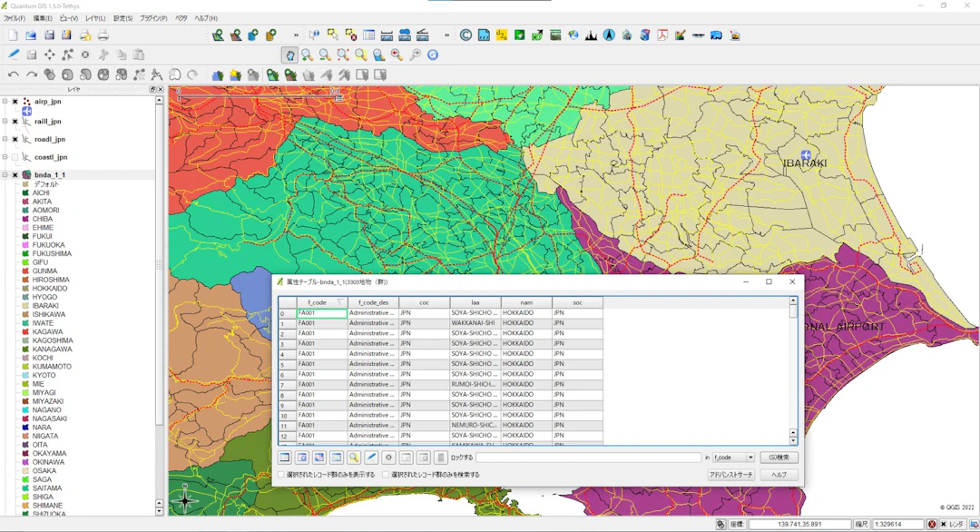Expand the second toolbar overflow chevron near copyright icon
The height and width of the screenshot is (532, 980).
click(446, 35)
